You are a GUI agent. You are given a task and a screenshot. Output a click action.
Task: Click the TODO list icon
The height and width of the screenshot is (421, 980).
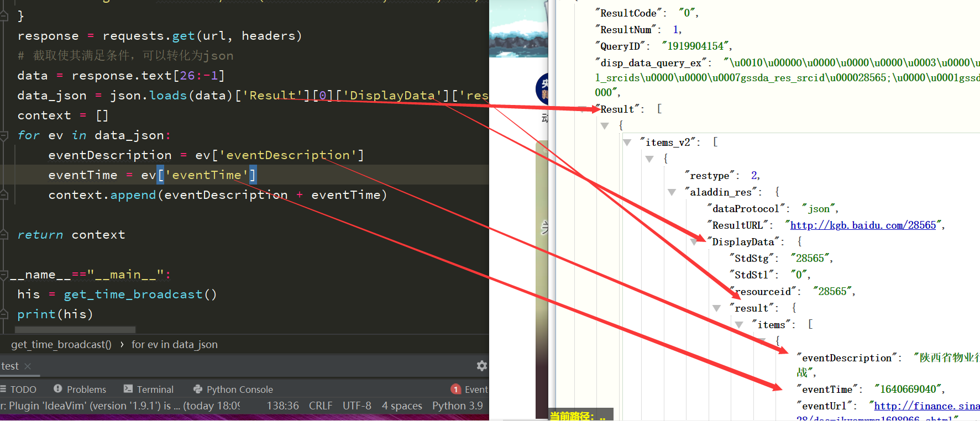coord(3,389)
